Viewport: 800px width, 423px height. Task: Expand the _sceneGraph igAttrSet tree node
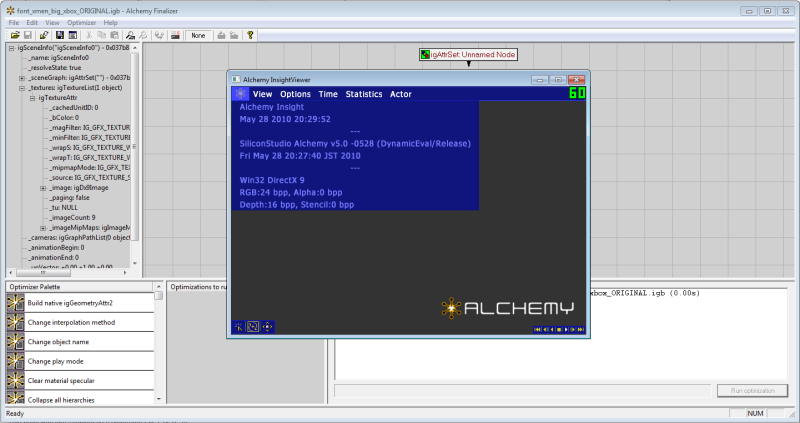(22, 77)
